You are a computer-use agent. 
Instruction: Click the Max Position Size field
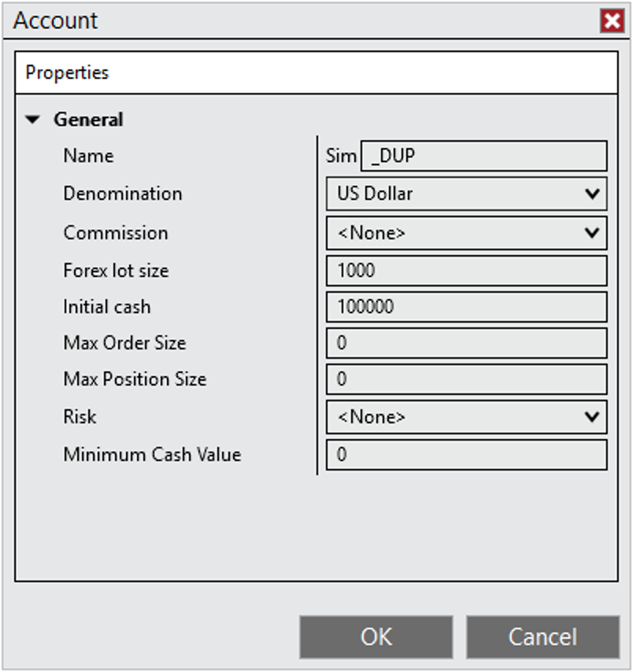click(467, 379)
